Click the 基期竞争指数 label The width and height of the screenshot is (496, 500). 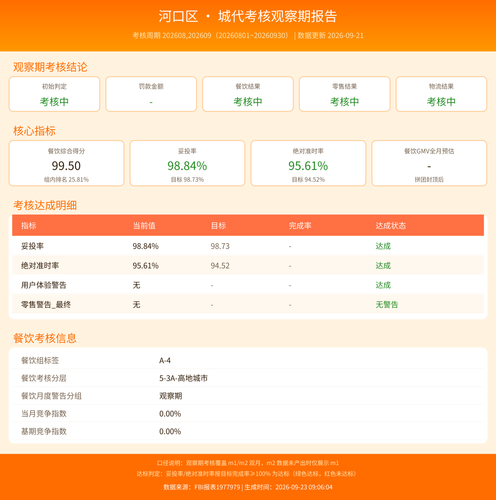click(x=44, y=431)
